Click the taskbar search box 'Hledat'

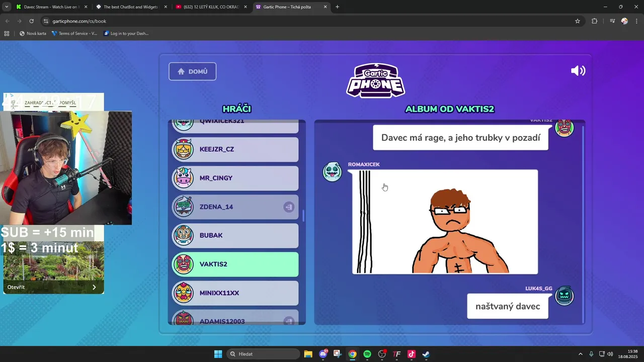[263, 354]
